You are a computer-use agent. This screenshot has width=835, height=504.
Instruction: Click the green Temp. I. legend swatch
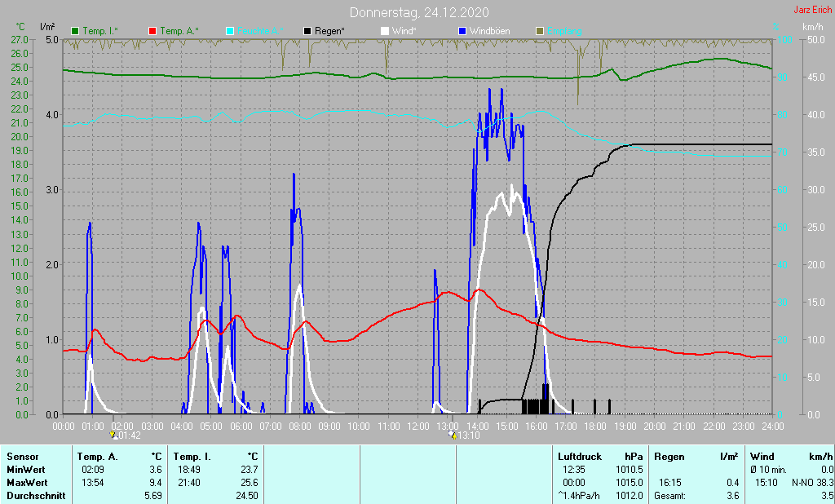pyautogui.click(x=76, y=31)
